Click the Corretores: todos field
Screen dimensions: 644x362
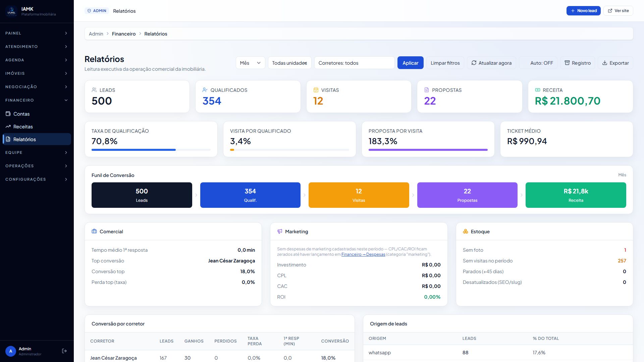(x=354, y=63)
